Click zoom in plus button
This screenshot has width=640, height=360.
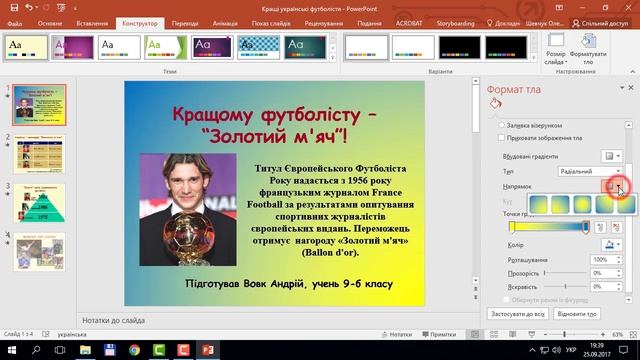(603, 334)
